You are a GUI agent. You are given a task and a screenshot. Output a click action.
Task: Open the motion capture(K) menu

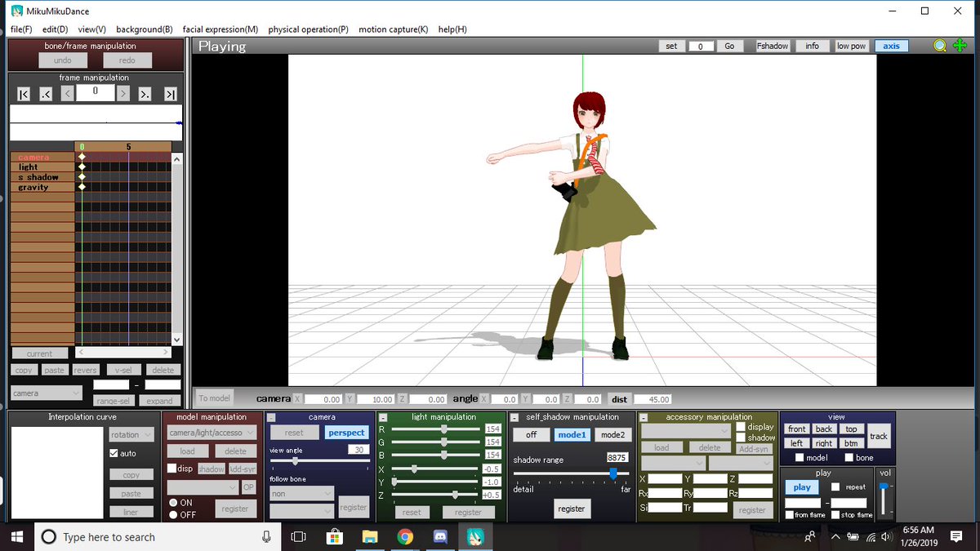point(394,29)
